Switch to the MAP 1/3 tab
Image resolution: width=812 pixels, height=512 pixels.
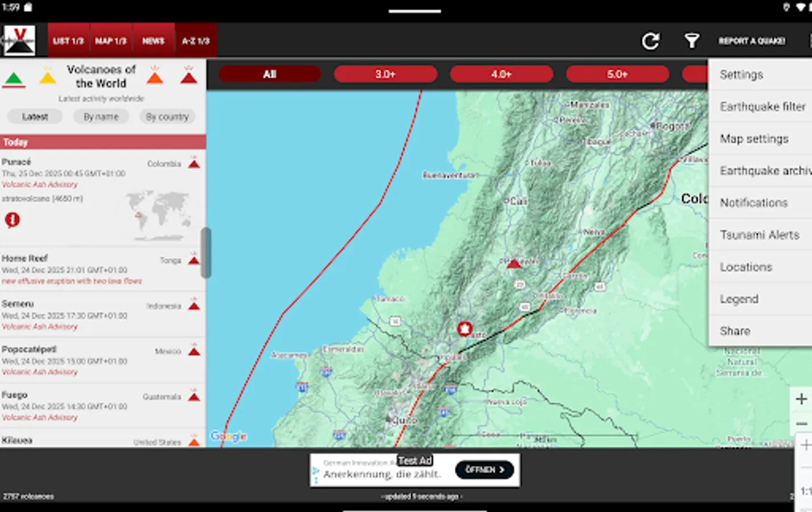click(x=111, y=40)
